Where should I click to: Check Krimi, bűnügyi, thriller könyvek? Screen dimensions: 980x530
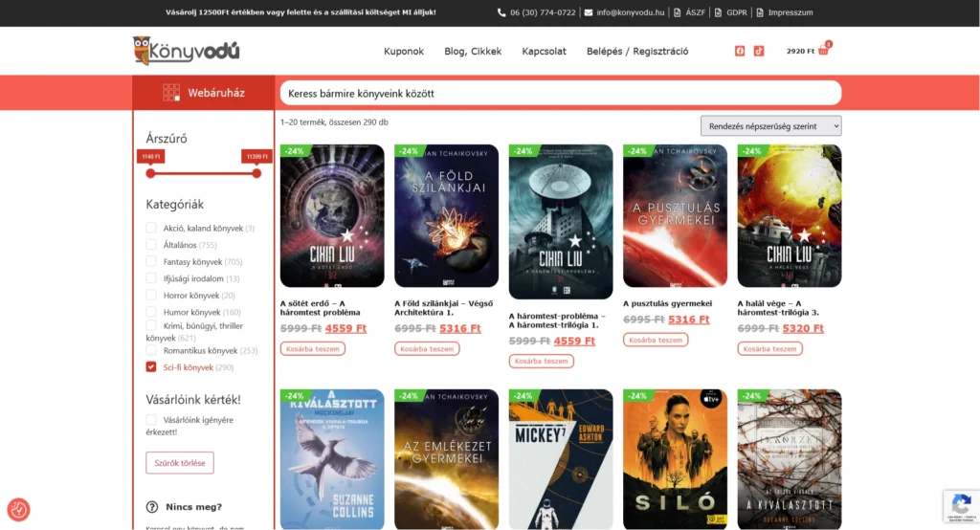pos(151,325)
